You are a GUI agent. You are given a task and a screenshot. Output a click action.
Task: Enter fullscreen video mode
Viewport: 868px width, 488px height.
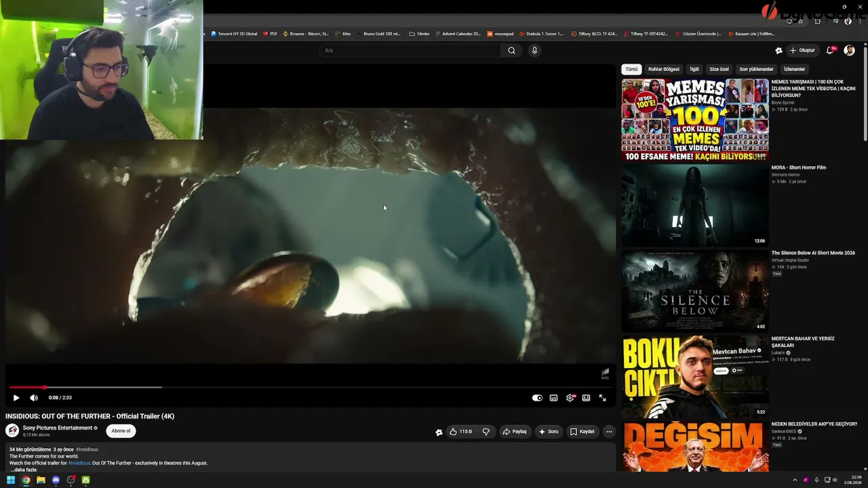[x=602, y=398]
